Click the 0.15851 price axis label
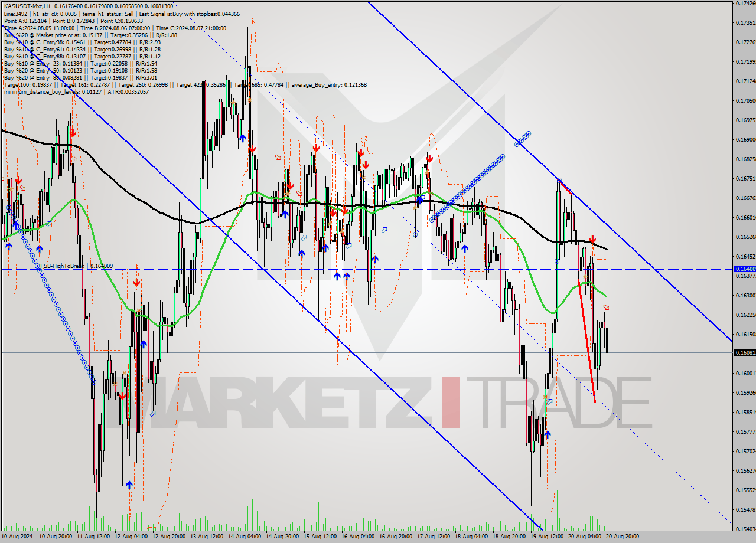Image resolution: width=756 pixels, height=543 pixels. [745, 412]
